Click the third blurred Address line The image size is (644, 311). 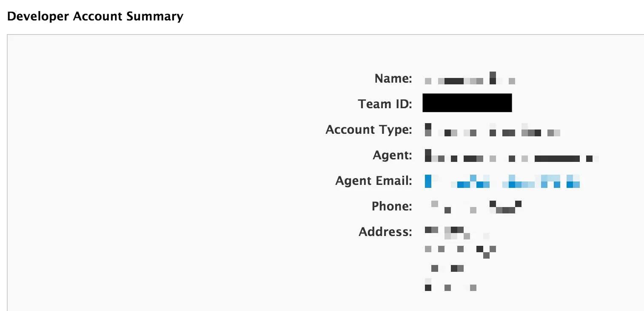447,268
